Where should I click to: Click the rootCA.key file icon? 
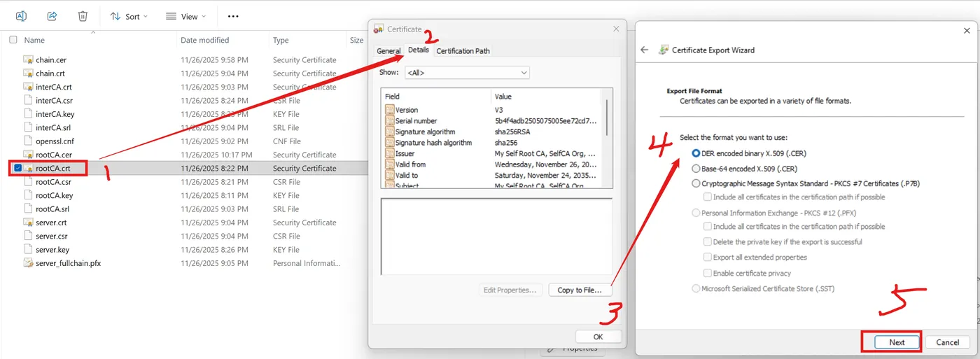point(29,196)
